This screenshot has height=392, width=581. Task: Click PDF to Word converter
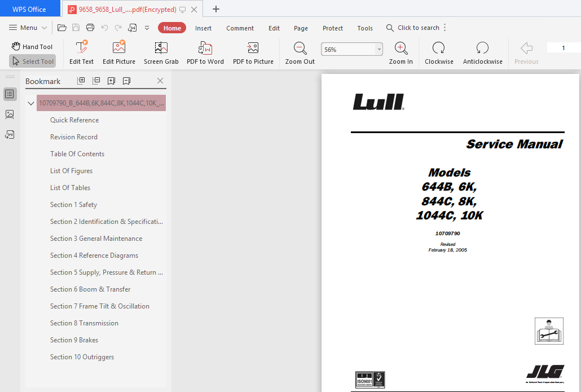pos(205,52)
